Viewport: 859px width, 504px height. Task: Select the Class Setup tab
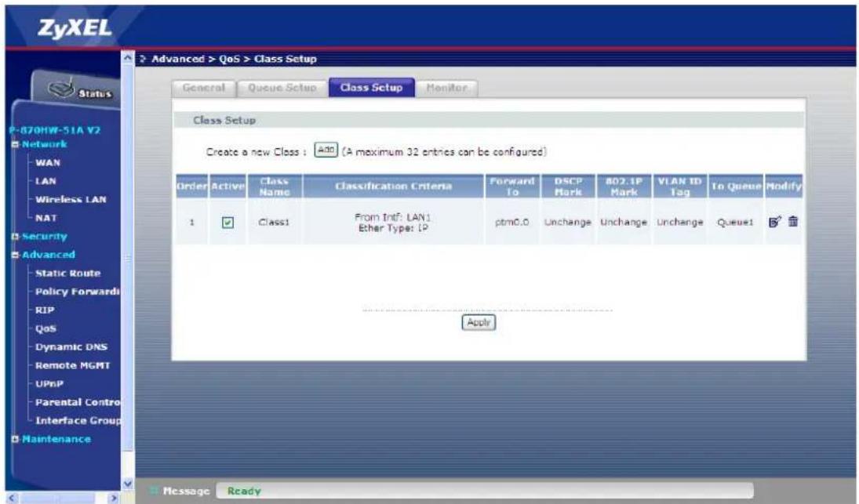coord(371,88)
